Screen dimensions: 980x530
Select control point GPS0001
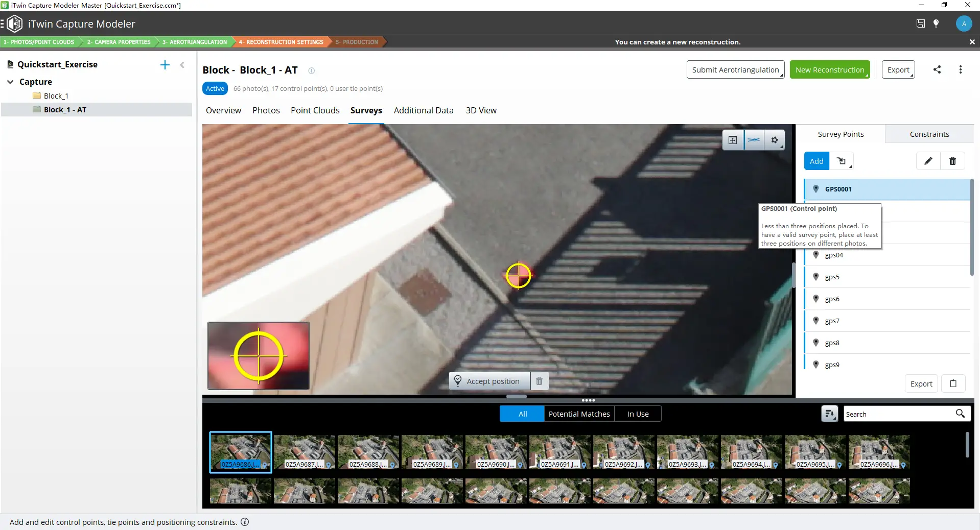(x=887, y=189)
